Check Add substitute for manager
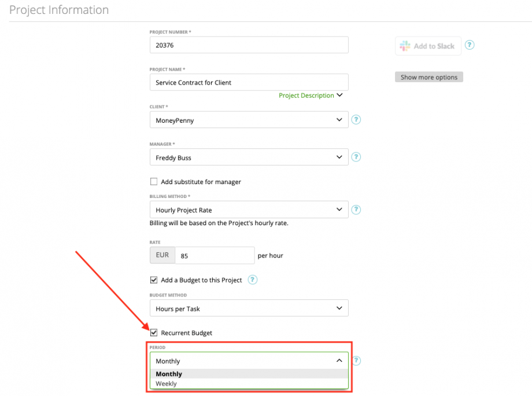532x396 pixels. [x=154, y=181]
